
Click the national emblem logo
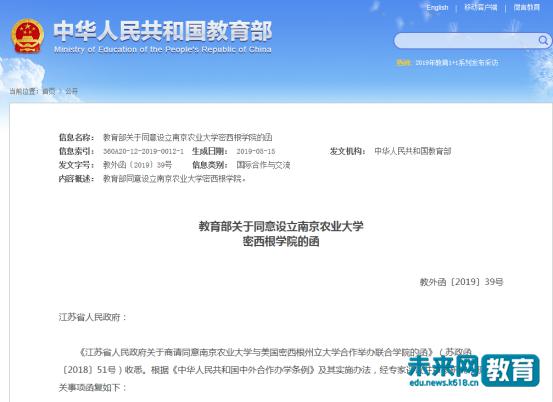click(28, 36)
